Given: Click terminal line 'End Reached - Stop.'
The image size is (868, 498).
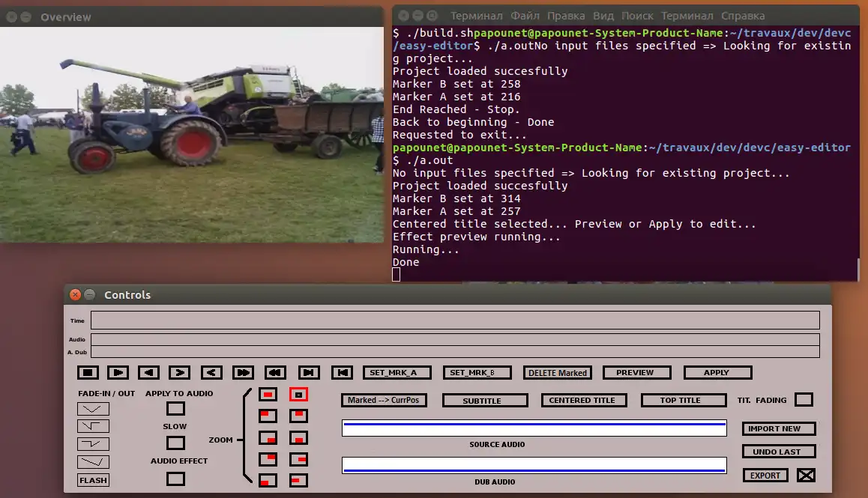Looking at the screenshot, I should [x=456, y=109].
